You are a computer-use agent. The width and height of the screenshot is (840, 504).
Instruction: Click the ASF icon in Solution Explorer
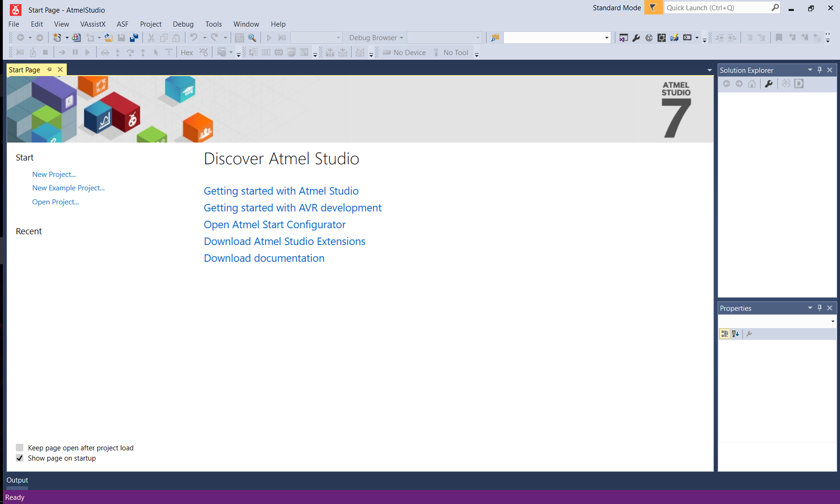pos(786,84)
